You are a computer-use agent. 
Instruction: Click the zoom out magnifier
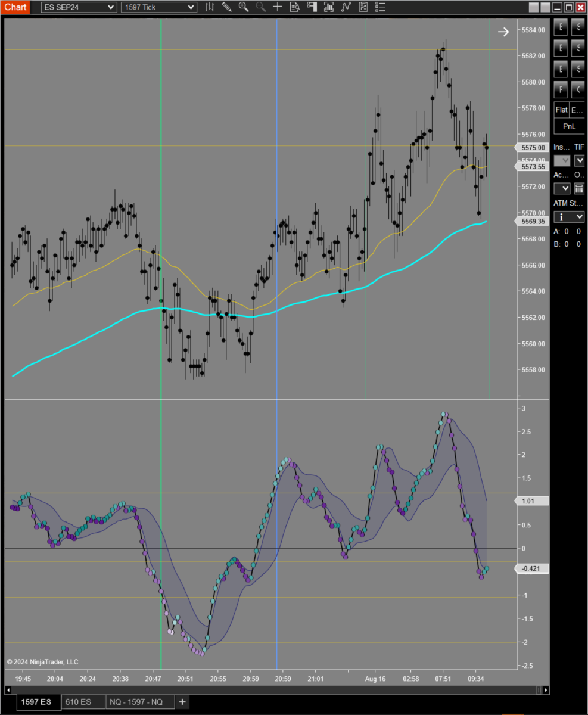(x=260, y=7)
